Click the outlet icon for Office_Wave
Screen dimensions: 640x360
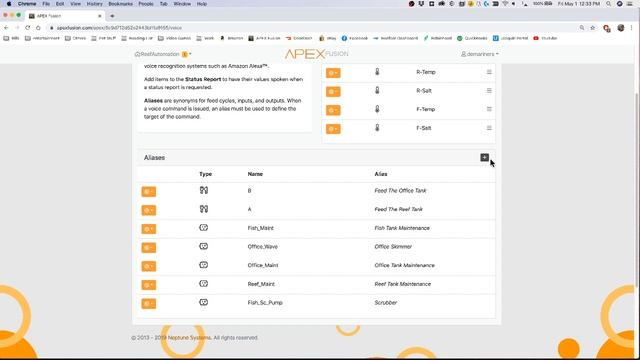coord(204,246)
